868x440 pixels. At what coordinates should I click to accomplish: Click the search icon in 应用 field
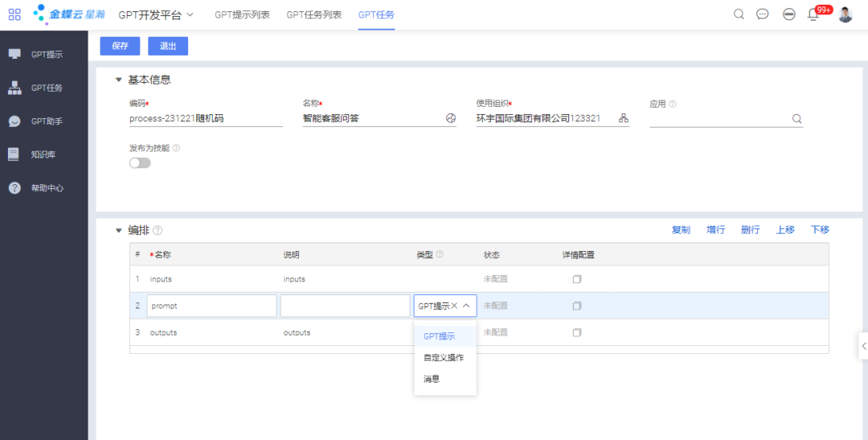796,118
